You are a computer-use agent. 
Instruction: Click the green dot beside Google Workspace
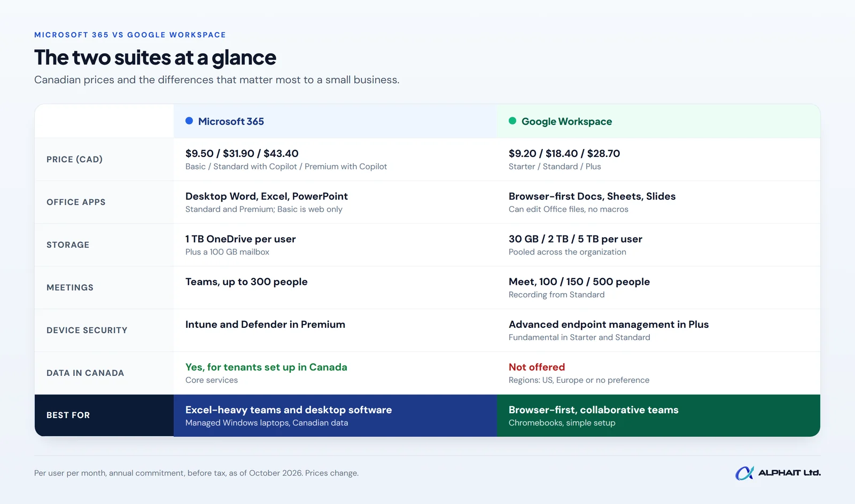click(x=512, y=121)
